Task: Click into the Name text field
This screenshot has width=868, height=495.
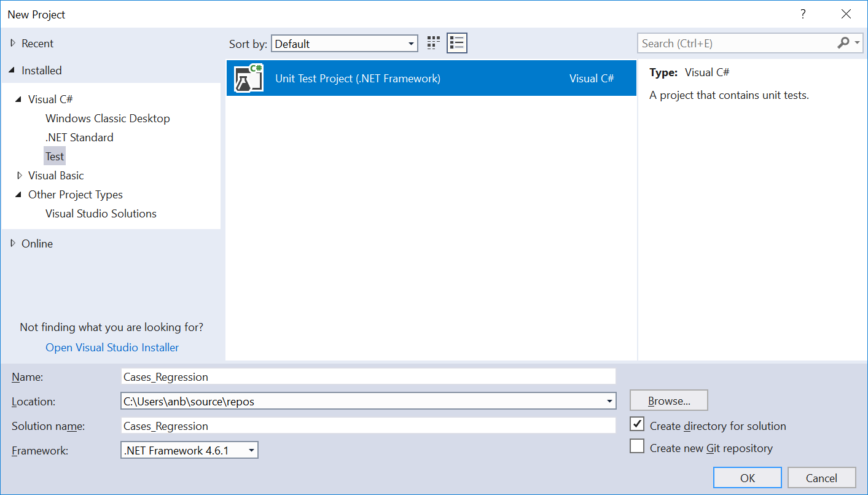Action: point(369,376)
